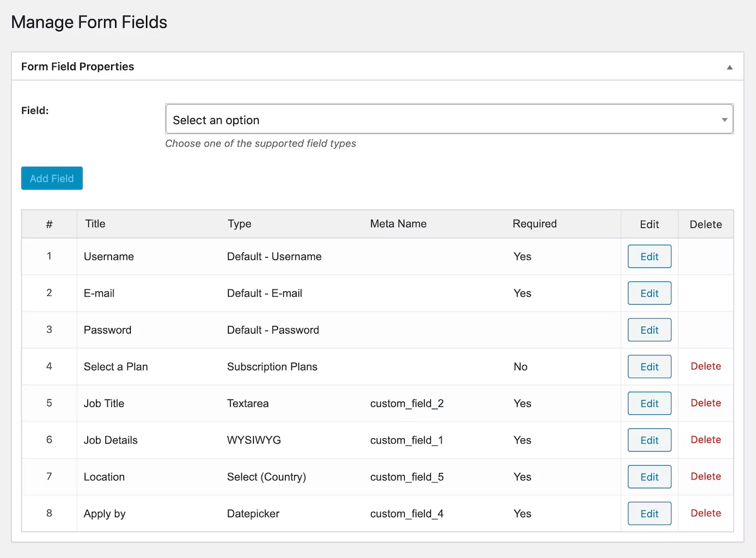Select the Apply by title cell

click(x=105, y=514)
